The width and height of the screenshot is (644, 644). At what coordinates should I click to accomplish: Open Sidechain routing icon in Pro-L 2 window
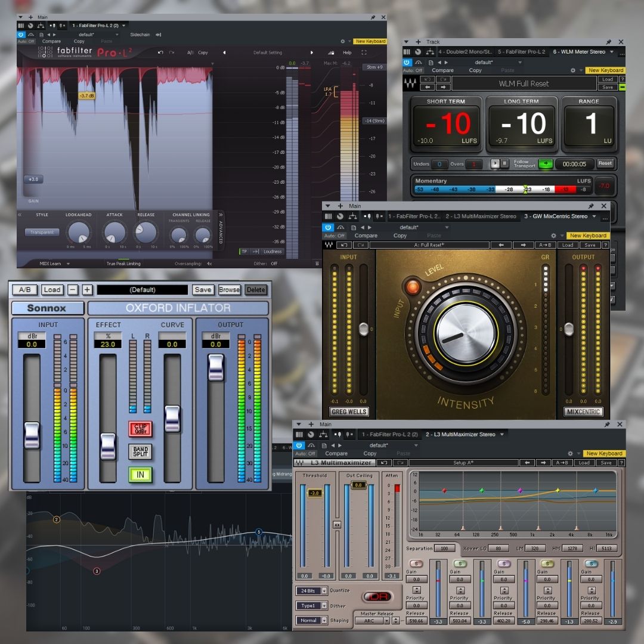point(159,35)
